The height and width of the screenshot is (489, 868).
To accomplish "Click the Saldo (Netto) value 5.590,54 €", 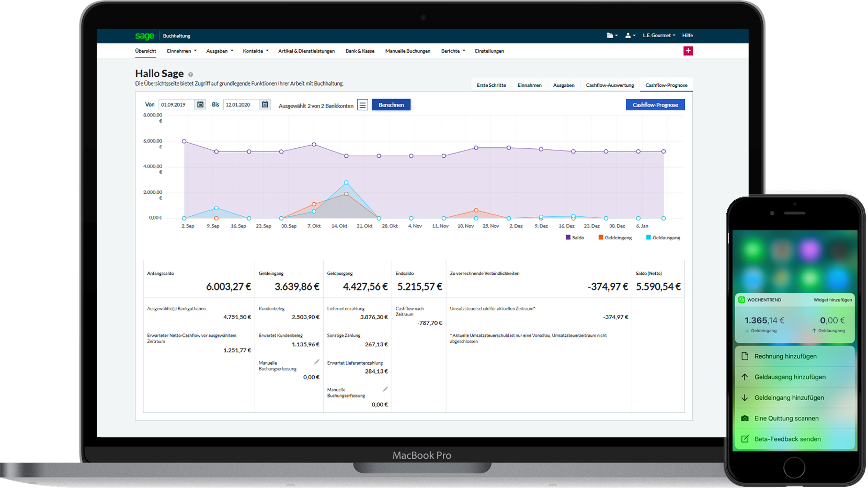I will 658,286.
